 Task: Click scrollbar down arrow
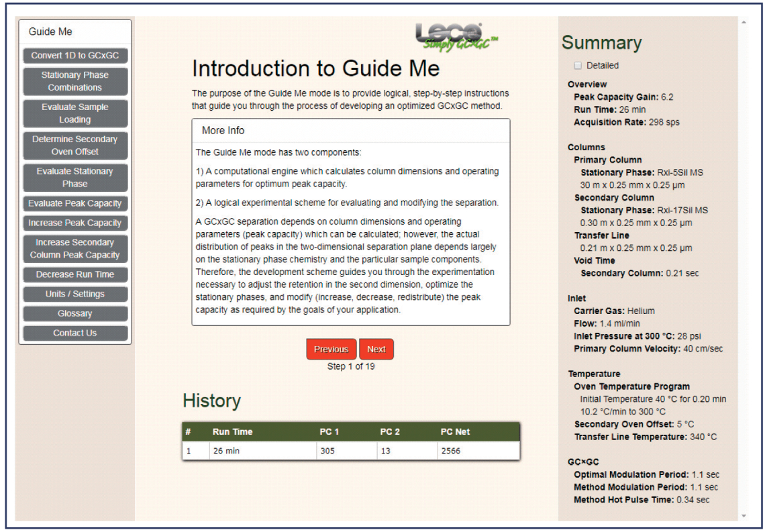pos(744,516)
